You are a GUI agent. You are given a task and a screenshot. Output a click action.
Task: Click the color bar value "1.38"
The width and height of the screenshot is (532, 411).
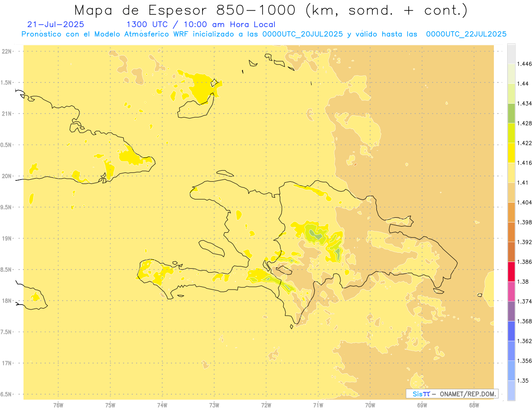(524, 282)
